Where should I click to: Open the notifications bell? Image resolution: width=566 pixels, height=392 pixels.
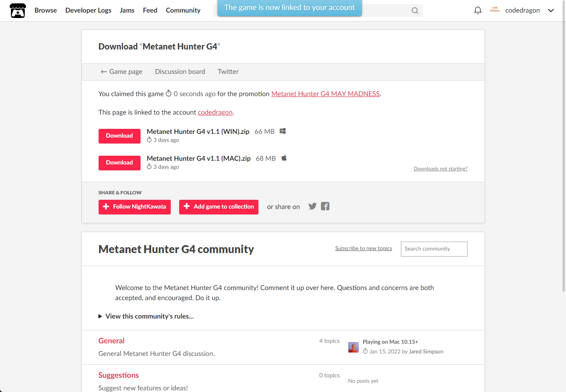[477, 10]
